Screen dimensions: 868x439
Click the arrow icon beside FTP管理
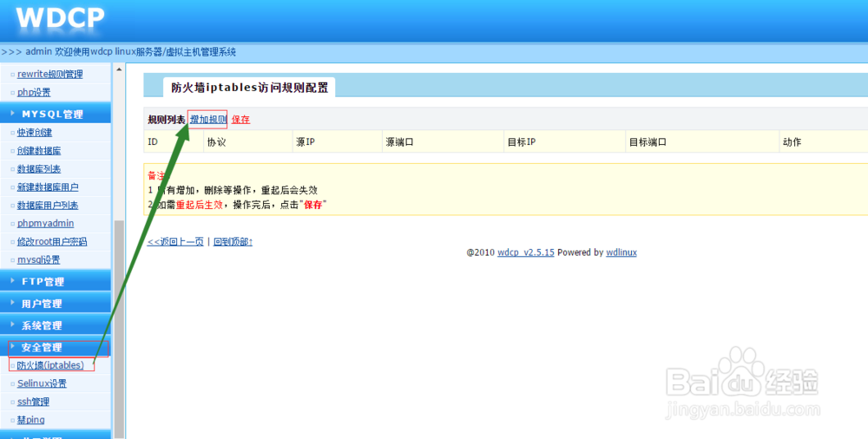click(x=13, y=280)
